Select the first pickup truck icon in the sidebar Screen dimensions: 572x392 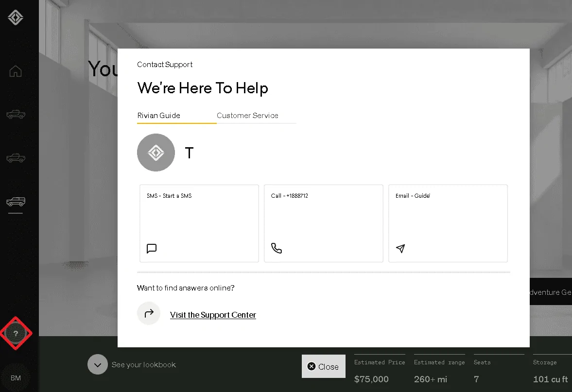16,115
